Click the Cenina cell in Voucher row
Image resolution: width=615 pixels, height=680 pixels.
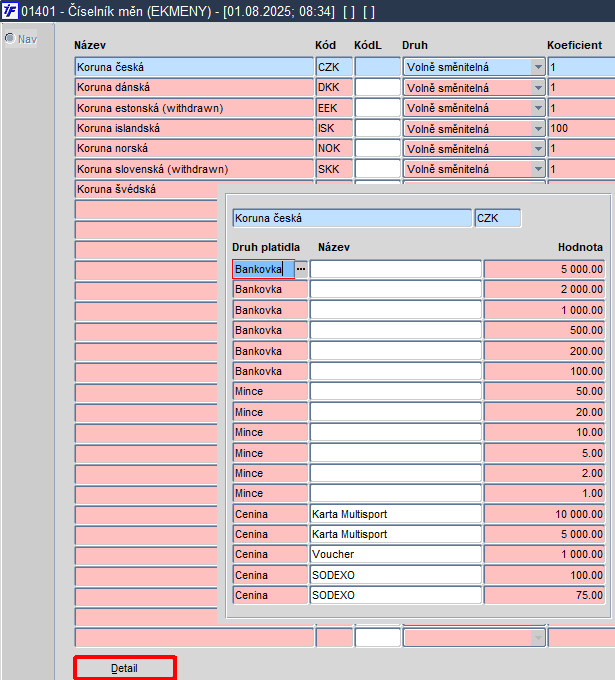coord(270,555)
